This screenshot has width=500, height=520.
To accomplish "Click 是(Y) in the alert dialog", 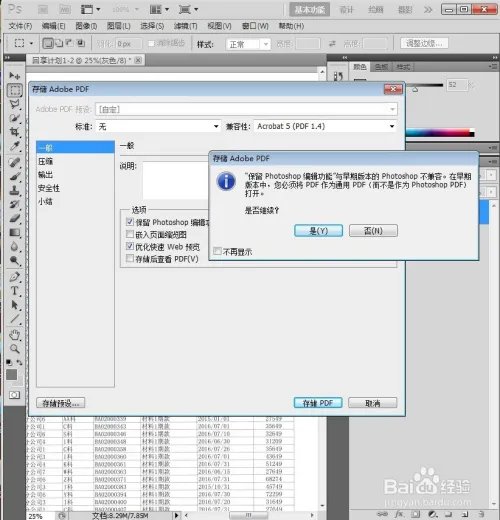I will pyautogui.click(x=318, y=231).
